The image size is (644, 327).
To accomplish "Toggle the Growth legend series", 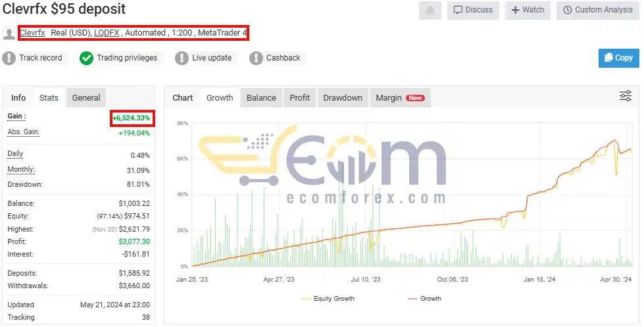I will pos(424,299).
